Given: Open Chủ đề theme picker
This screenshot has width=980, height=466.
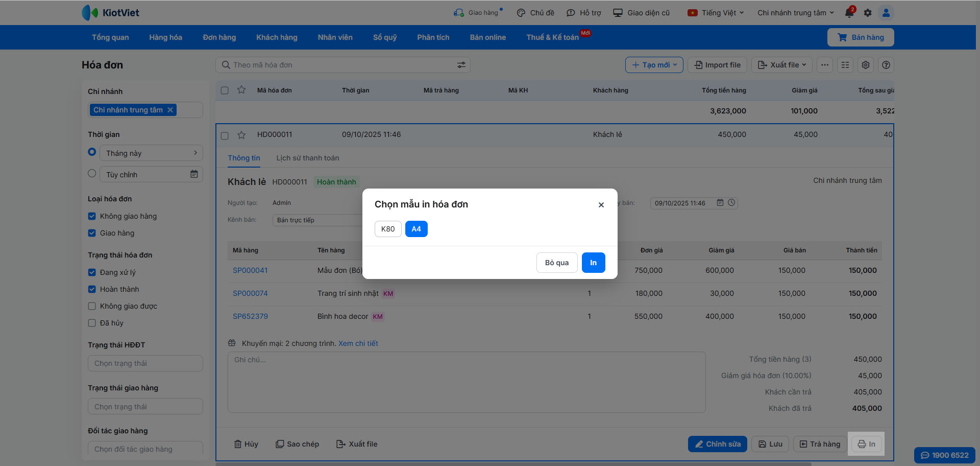Looking at the screenshot, I should tap(535, 13).
